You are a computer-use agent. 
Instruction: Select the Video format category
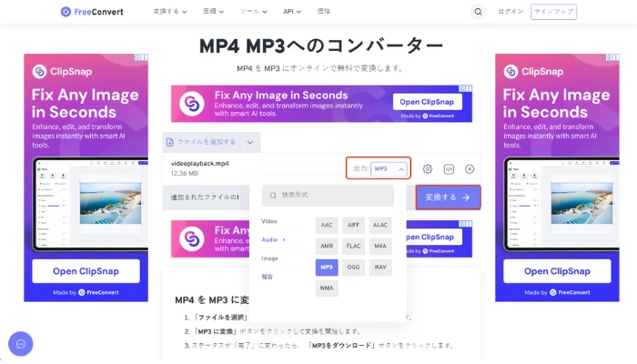pyautogui.click(x=269, y=221)
